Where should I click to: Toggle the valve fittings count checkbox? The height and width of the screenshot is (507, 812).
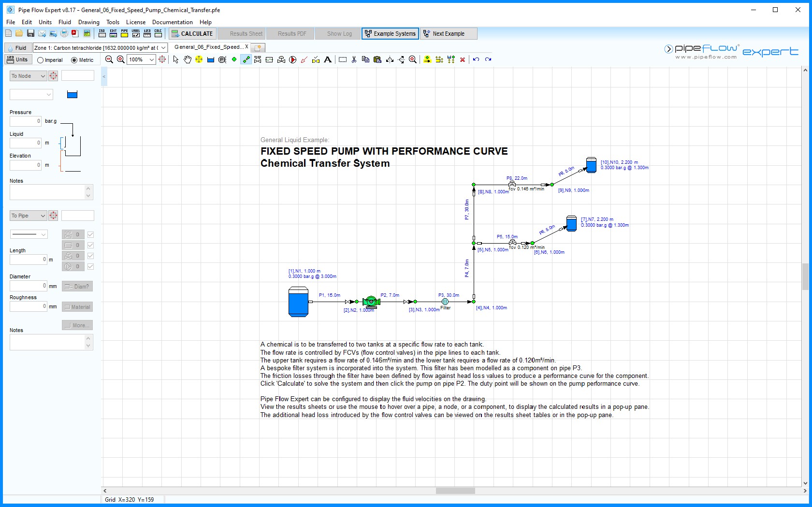coord(90,234)
